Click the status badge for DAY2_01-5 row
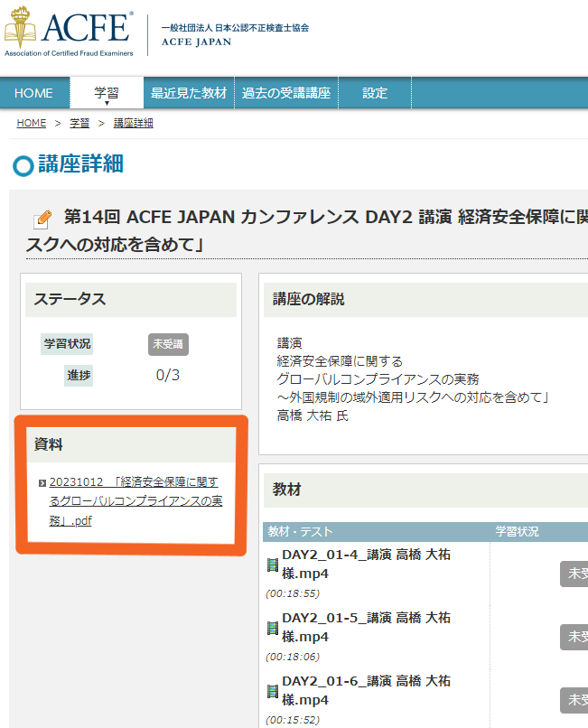The width and height of the screenshot is (588, 728). point(574,637)
